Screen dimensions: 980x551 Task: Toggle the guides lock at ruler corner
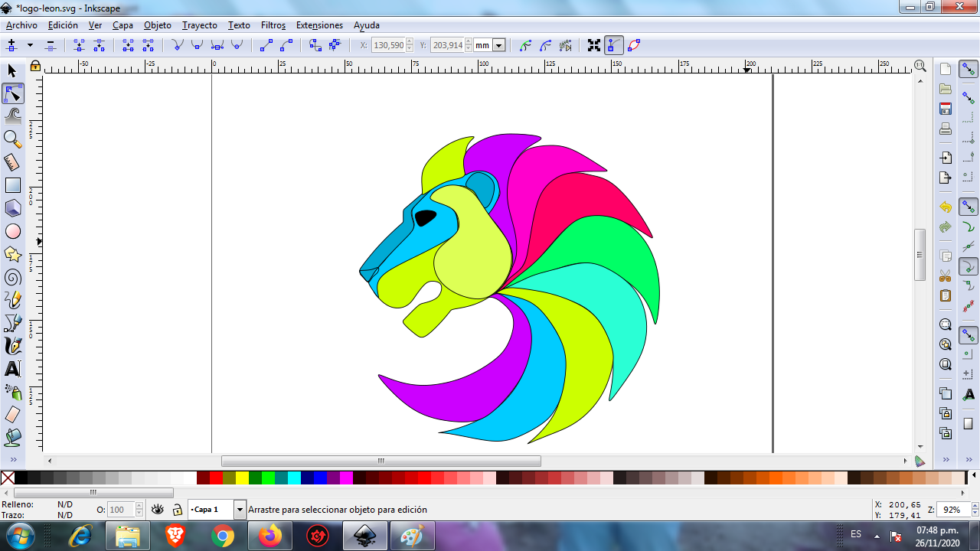[x=35, y=66]
